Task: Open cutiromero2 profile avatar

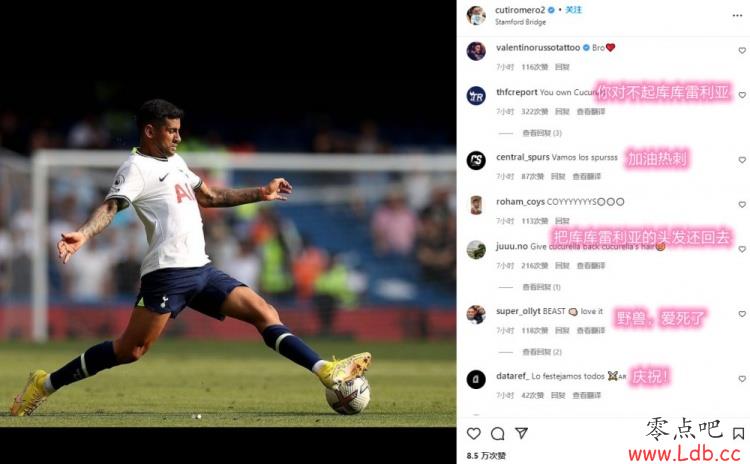Action: [476, 15]
